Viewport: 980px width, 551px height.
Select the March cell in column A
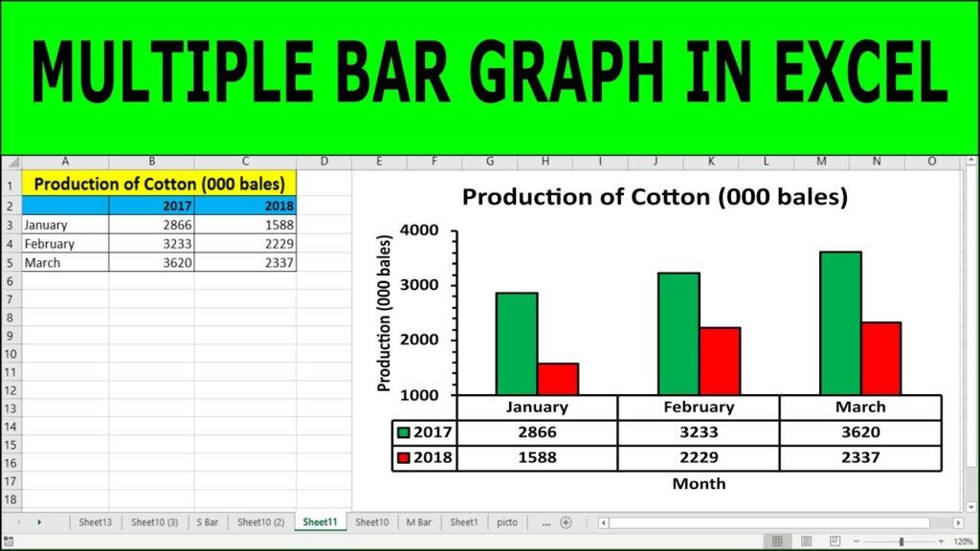click(66, 262)
